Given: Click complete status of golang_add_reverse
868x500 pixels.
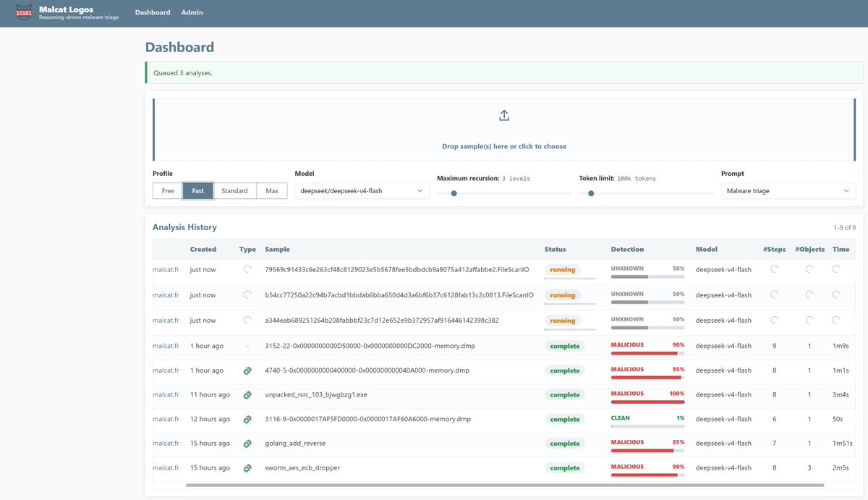Looking at the screenshot, I should 565,444.
